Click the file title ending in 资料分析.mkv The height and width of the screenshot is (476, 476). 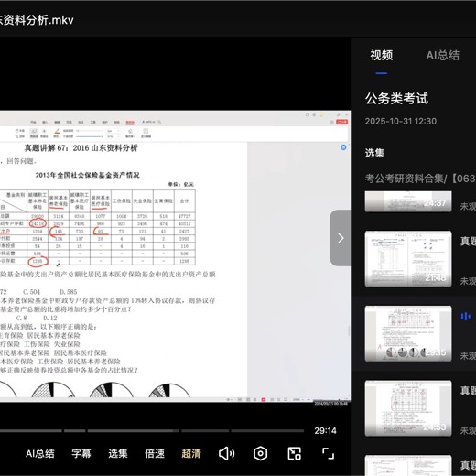tap(37, 20)
